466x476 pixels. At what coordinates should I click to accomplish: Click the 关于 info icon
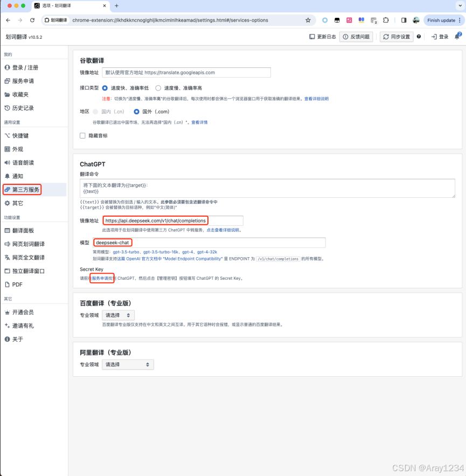click(x=8, y=339)
